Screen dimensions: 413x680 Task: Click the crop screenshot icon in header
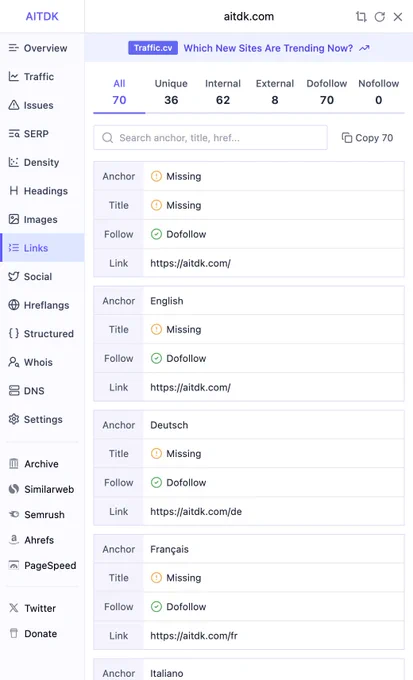(x=361, y=17)
